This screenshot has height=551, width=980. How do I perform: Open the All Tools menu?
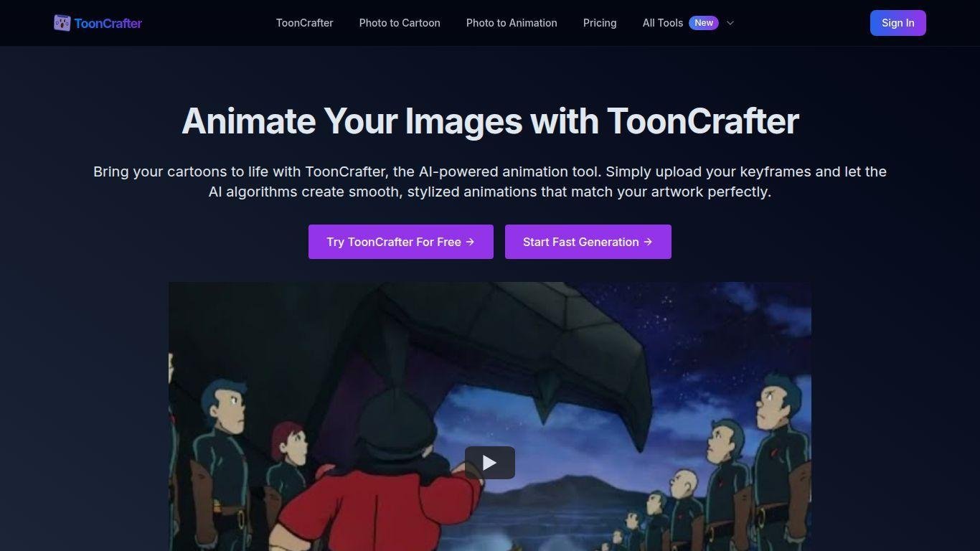[x=662, y=23]
